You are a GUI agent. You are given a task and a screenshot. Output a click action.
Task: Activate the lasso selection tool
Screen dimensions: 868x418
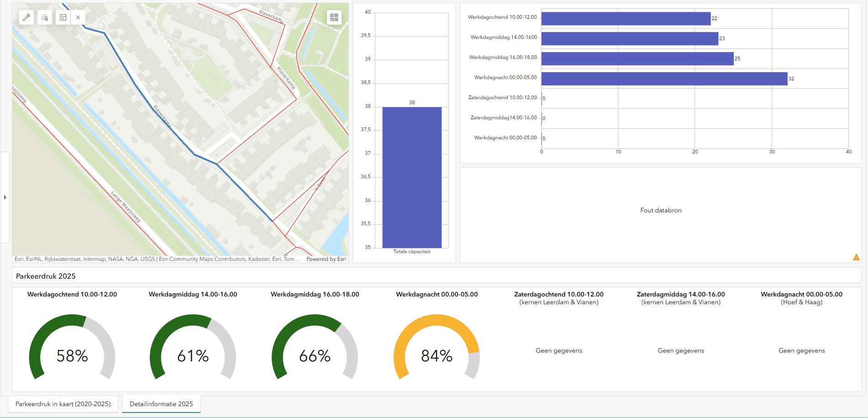click(x=45, y=17)
